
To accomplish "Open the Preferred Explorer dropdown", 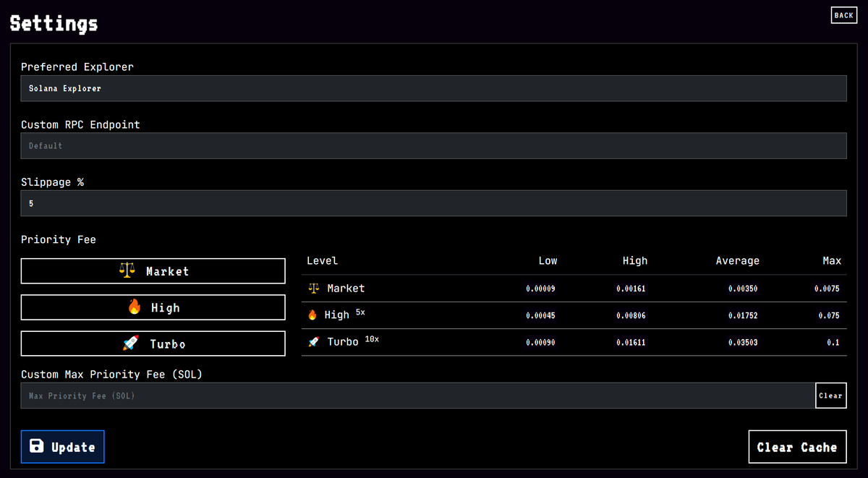I will [433, 88].
